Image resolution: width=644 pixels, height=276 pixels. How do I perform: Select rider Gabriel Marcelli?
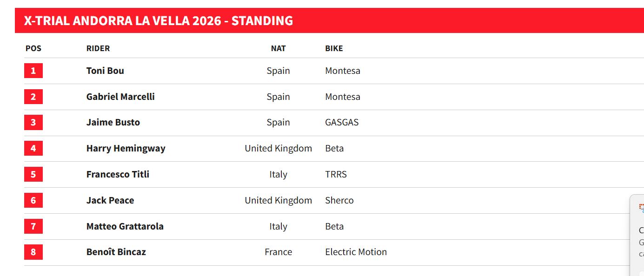point(120,97)
